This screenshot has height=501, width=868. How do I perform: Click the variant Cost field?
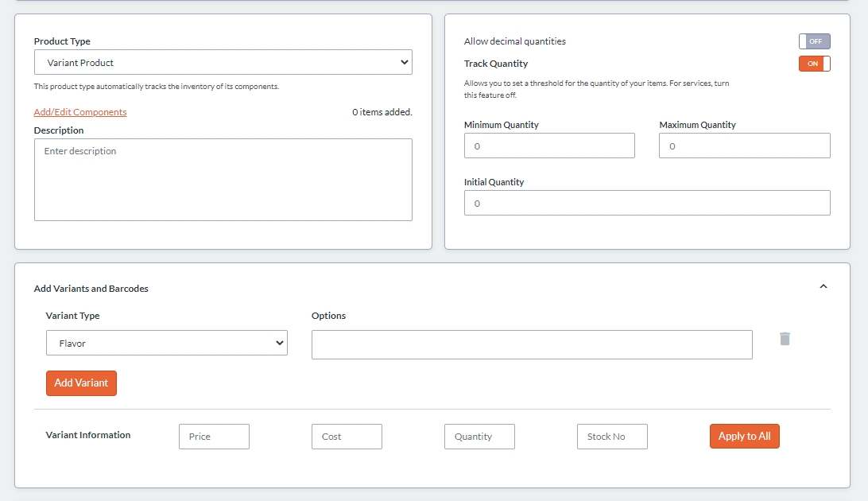[x=347, y=437]
